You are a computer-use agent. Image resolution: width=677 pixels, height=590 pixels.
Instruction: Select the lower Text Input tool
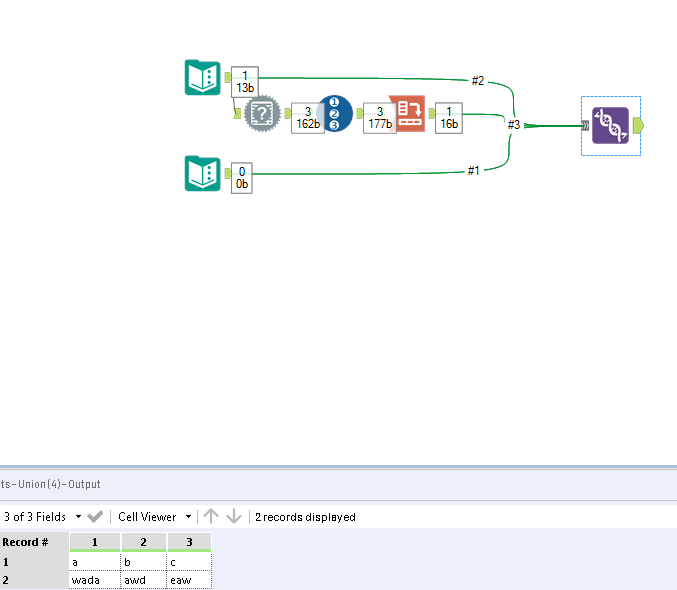point(202,173)
